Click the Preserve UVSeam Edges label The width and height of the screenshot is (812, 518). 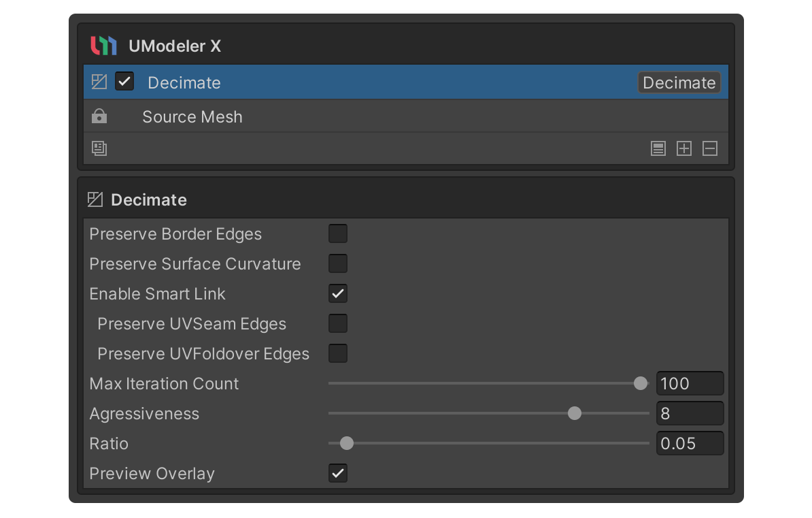[192, 324]
